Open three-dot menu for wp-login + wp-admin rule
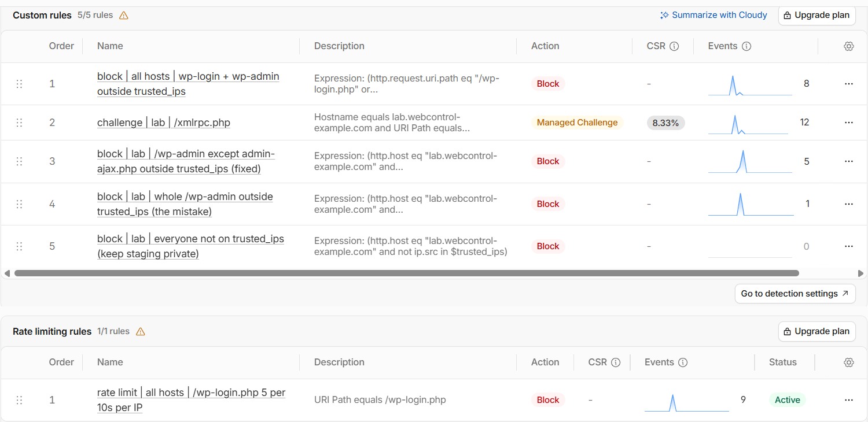This screenshot has width=868, height=422. [849, 84]
